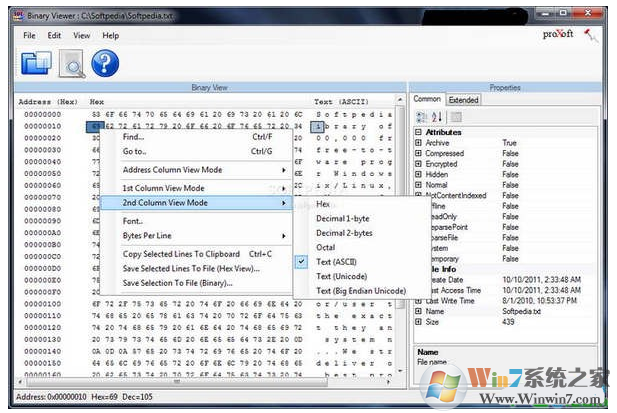Click the blue help question icon
The width and height of the screenshot is (617, 413).
[105, 63]
